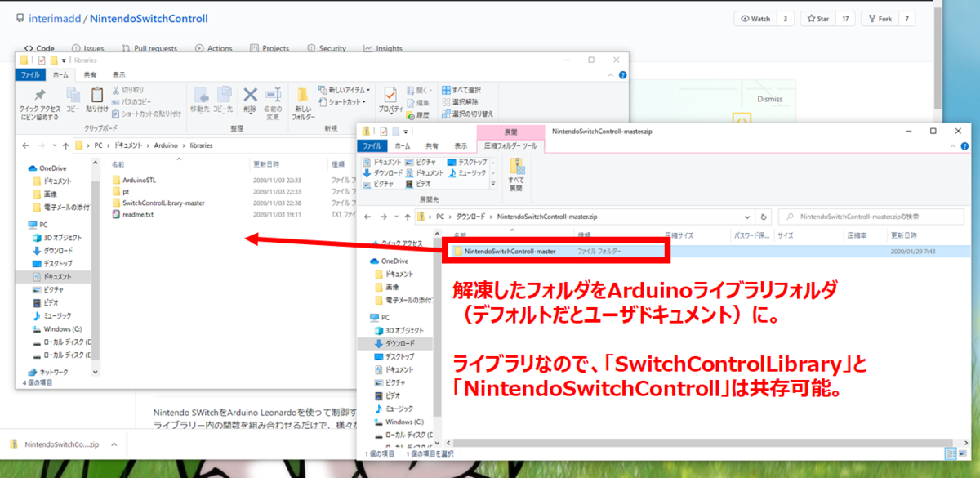Screen dimensions: 980x478
Task: Click Pin to Quick Access in libraries ribbon
Action: 40,103
